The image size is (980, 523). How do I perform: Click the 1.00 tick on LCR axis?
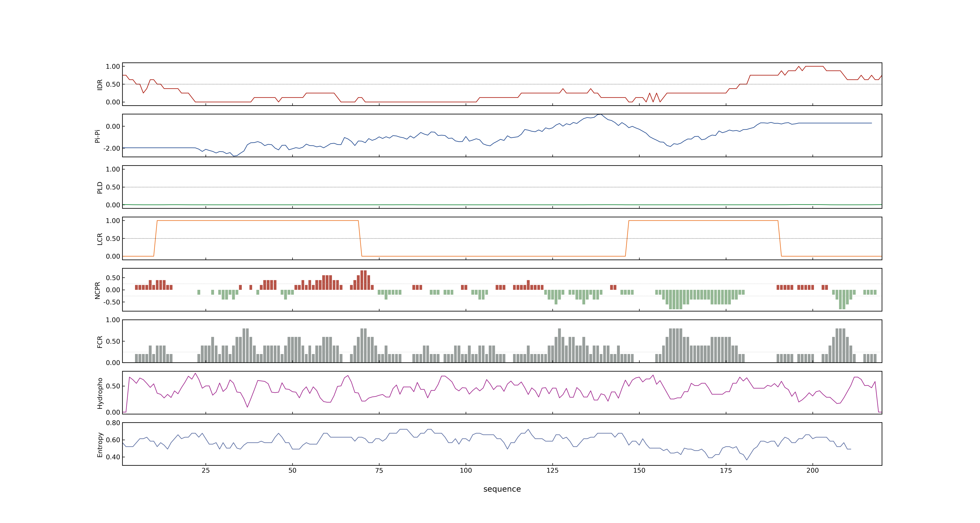[113, 220]
